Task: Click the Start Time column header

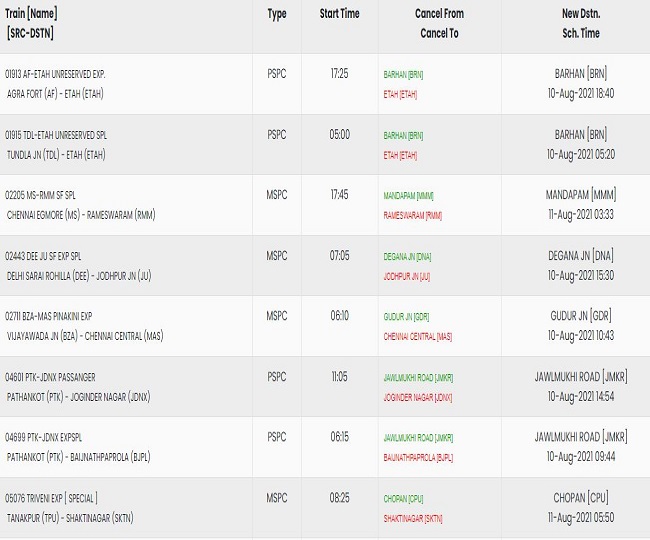Action: point(340,14)
